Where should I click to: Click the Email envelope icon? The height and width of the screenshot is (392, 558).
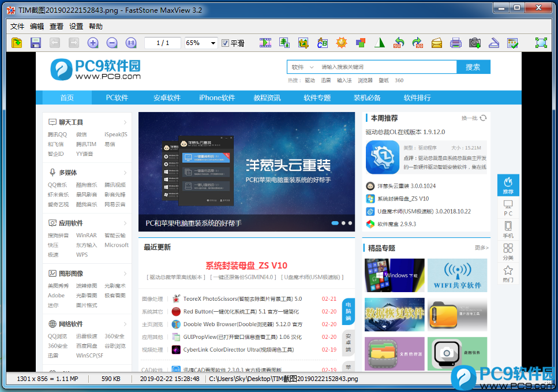[437, 43]
